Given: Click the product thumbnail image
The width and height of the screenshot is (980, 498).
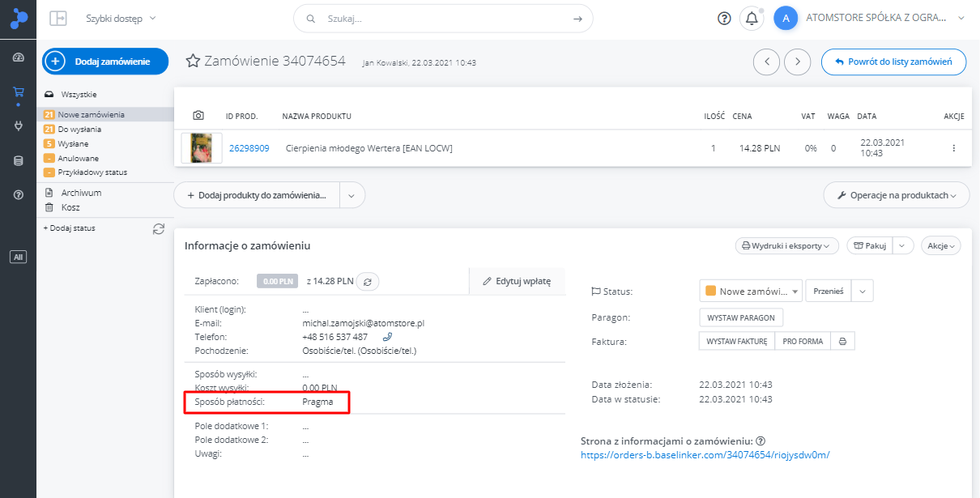Looking at the screenshot, I should 202,148.
